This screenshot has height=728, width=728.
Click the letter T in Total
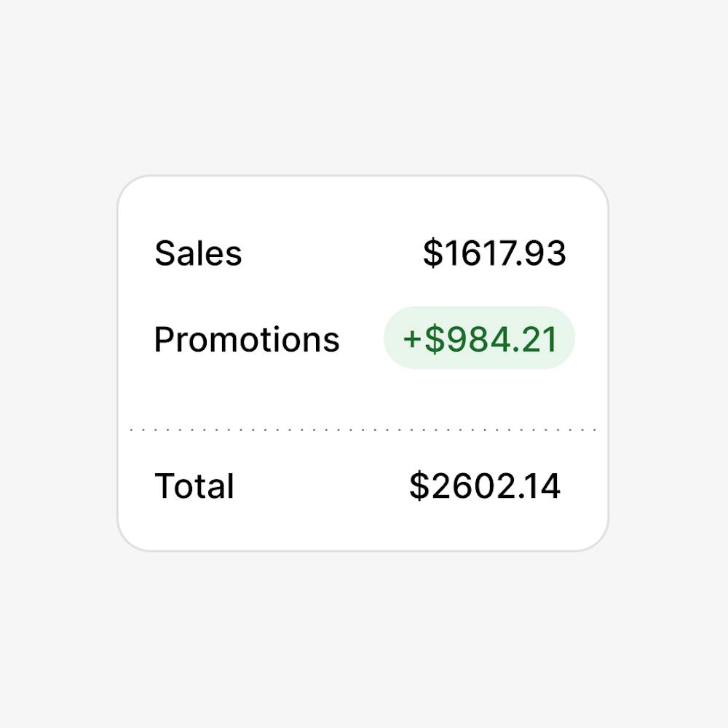[x=165, y=486]
